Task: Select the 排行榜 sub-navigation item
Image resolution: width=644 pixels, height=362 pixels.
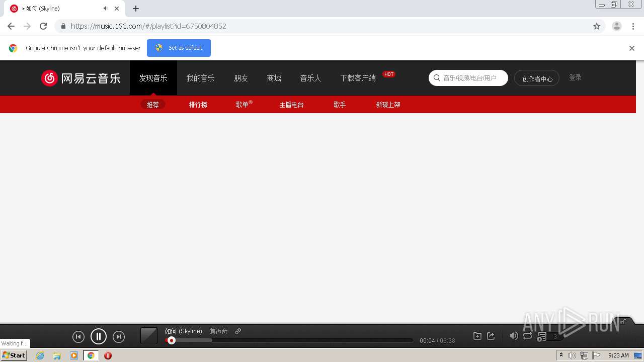Action: point(198,105)
